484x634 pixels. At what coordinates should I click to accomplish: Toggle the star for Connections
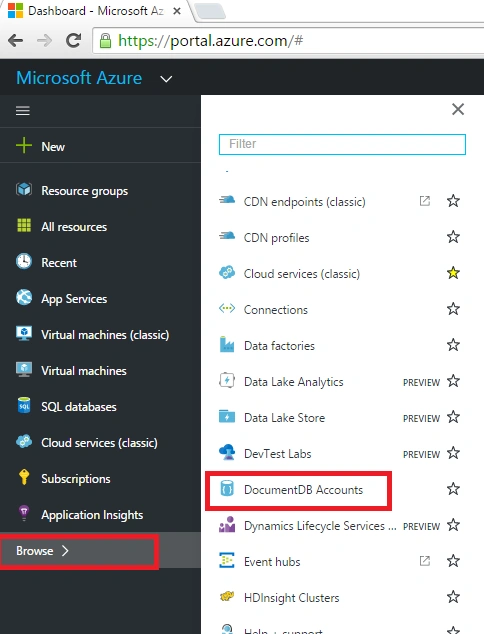coord(453,309)
